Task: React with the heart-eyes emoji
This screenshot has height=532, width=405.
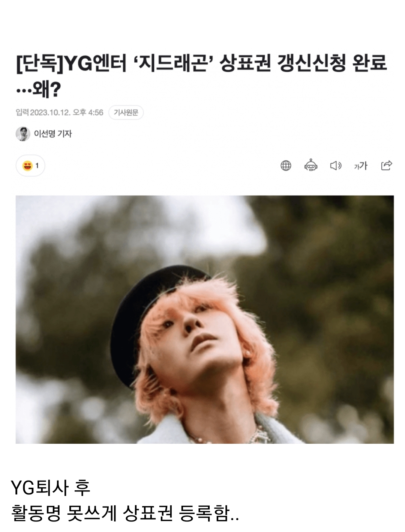Action: click(27, 166)
